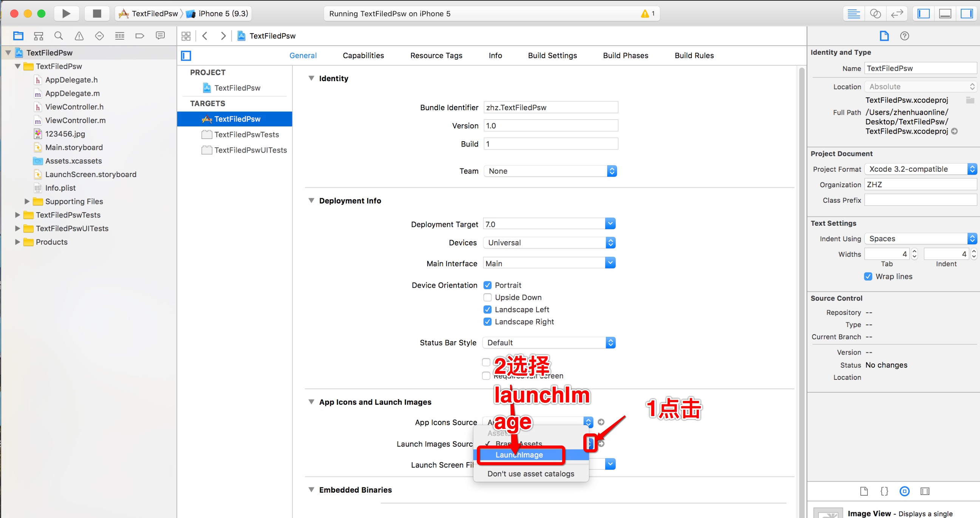Image resolution: width=980 pixels, height=518 pixels.
Task: Collapse the Deployment Info section
Action: (311, 200)
